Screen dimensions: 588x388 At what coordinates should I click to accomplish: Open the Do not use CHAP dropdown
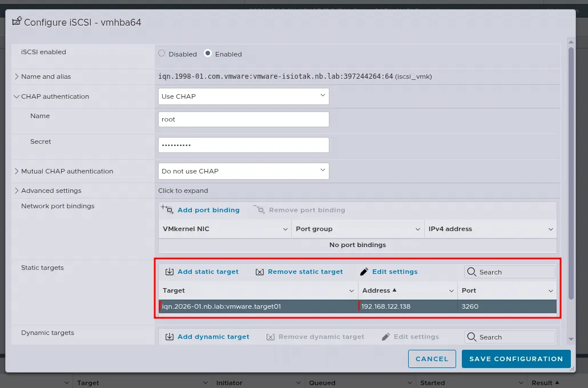pos(244,171)
